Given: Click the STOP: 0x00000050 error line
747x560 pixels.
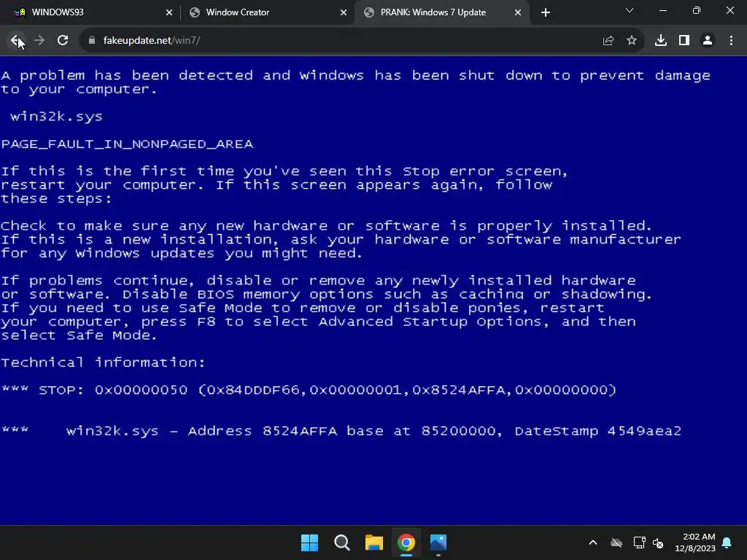Looking at the screenshot, I should tap(309, 390).
